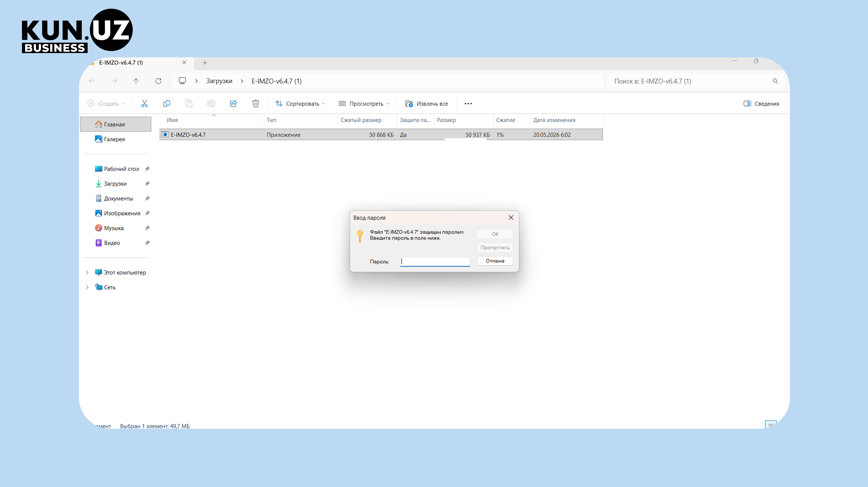Open the Сортировать dropdown
Screen dimensions: 868x487
pos(300,103)
